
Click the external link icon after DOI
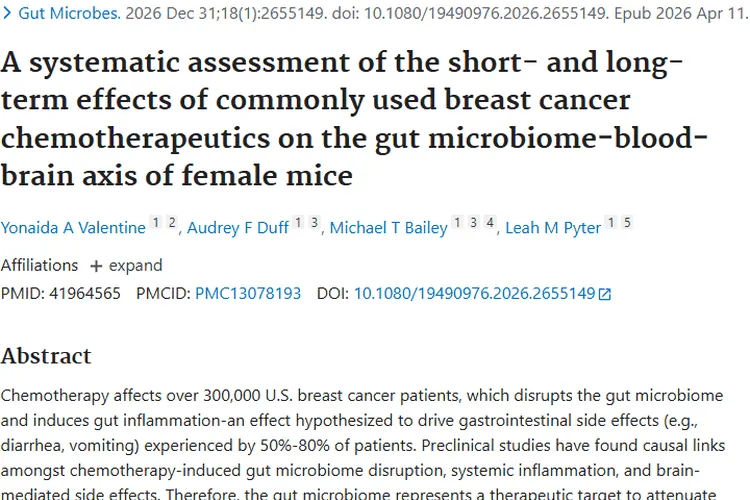[x=604, y=294]
